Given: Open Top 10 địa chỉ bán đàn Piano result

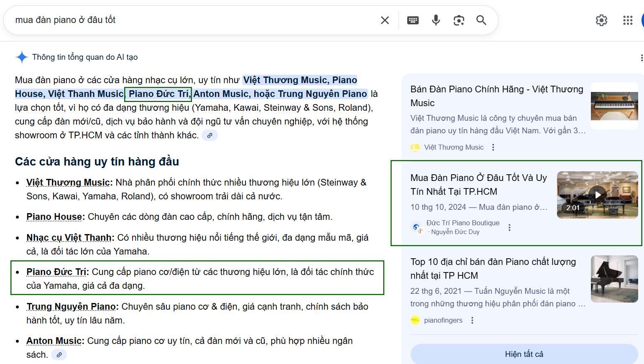Looking at the screenshot, I should [x=493, y=269].
